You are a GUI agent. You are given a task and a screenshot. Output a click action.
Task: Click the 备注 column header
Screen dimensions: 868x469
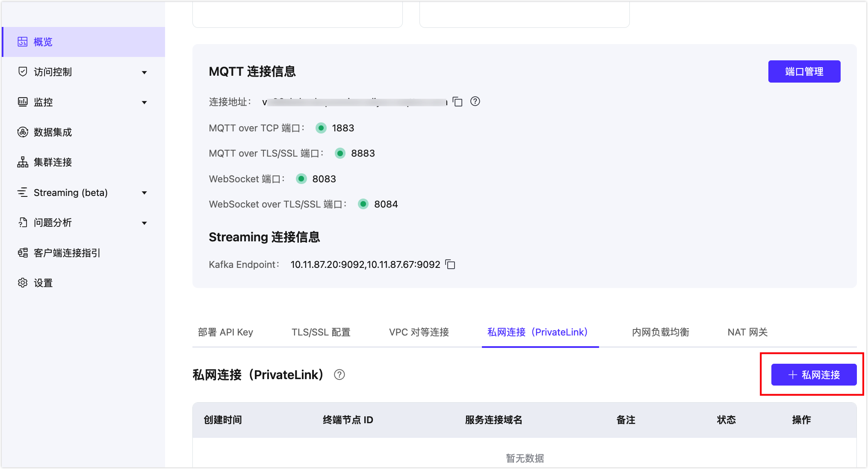pos(626,420)
